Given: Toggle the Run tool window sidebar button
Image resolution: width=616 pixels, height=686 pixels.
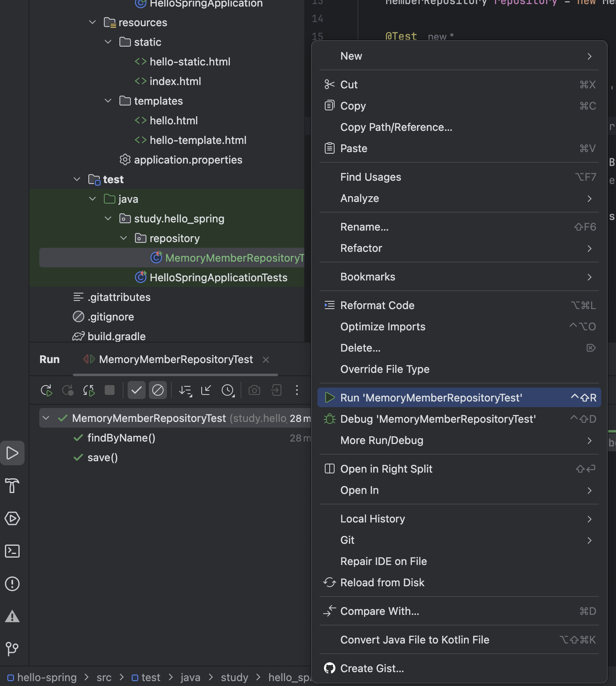Looking at the screenshot, I should (x=12, y=453).
